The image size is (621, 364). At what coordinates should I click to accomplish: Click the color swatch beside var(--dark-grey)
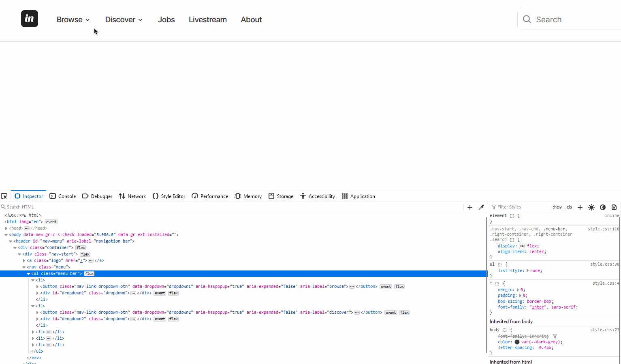click(x=517, y=342)
